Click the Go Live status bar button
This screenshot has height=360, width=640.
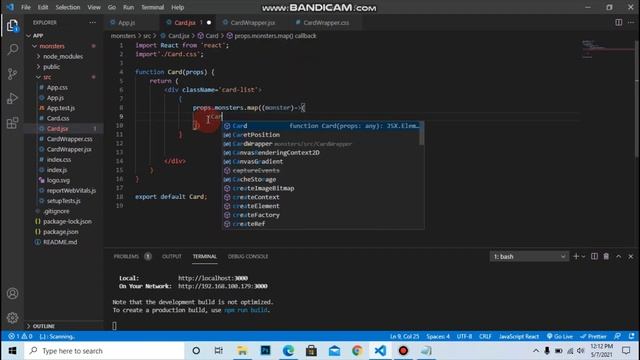click(560, 336)
